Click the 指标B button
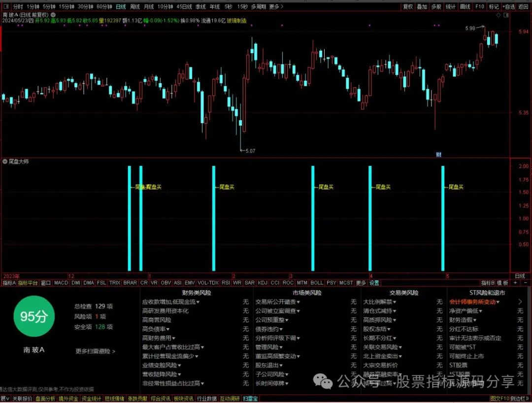 [x=488, y=283]
